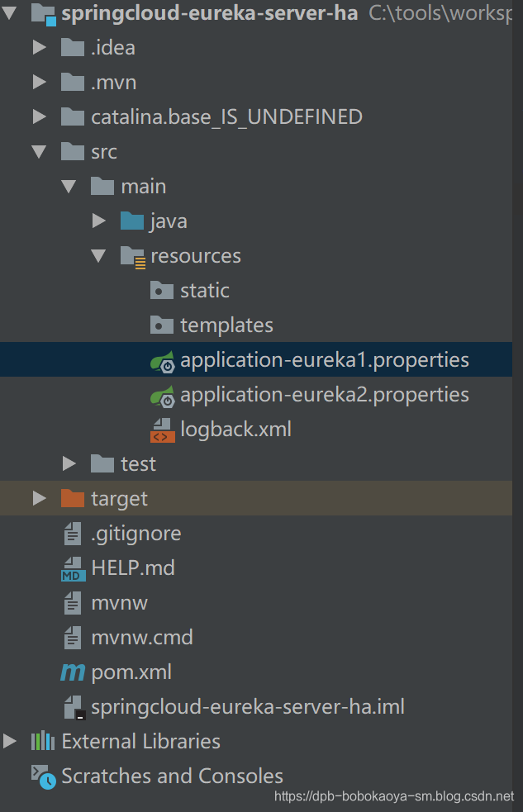Click the .mvn folder icon
Image resolution: width=523 pixels, height=812 pixels.
click(x=73, y=83)
